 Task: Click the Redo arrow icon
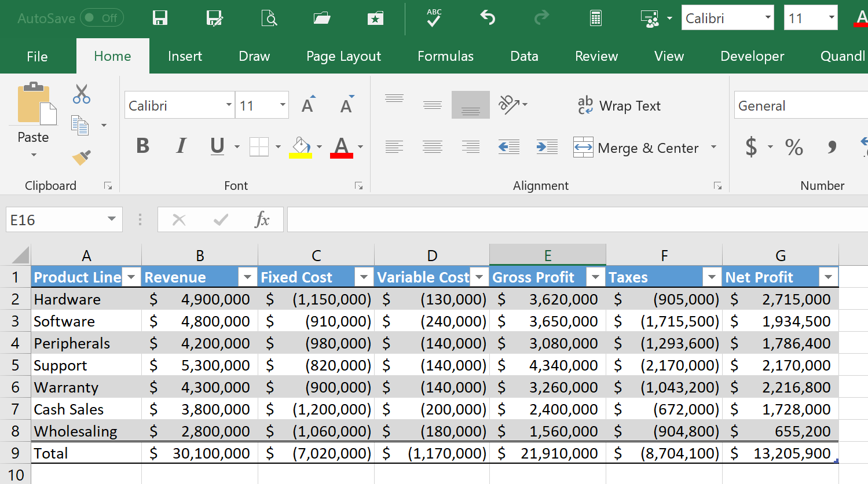point(541,18)
